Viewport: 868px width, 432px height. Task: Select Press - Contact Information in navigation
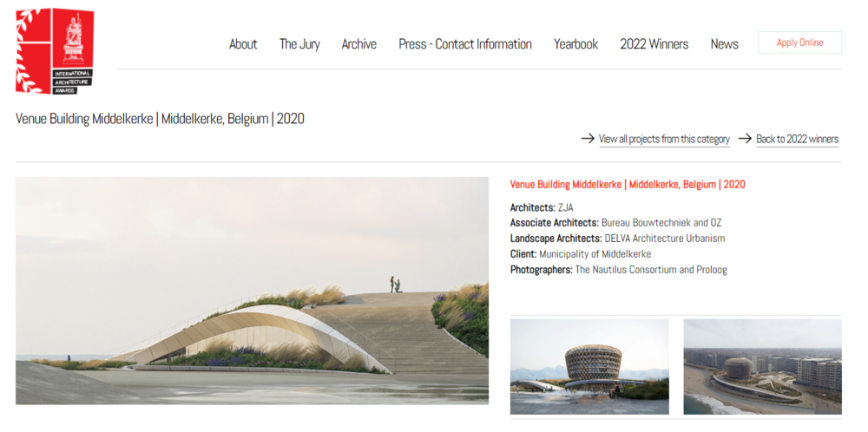click(x=465, y=44)
